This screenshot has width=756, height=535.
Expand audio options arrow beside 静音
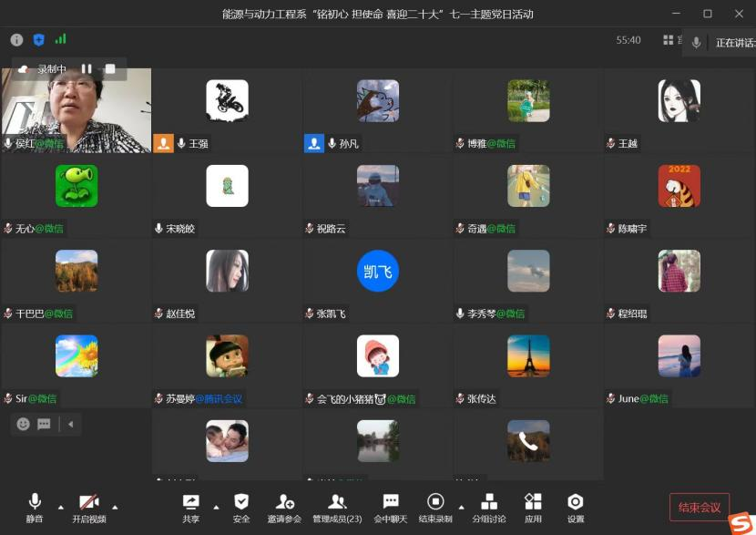[x=61, y=507]
